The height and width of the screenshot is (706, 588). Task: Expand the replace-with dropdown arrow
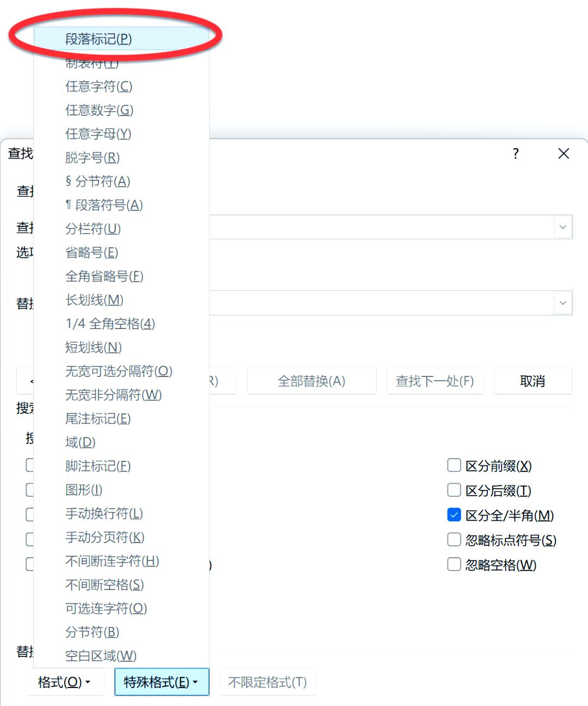pos(562,303)
